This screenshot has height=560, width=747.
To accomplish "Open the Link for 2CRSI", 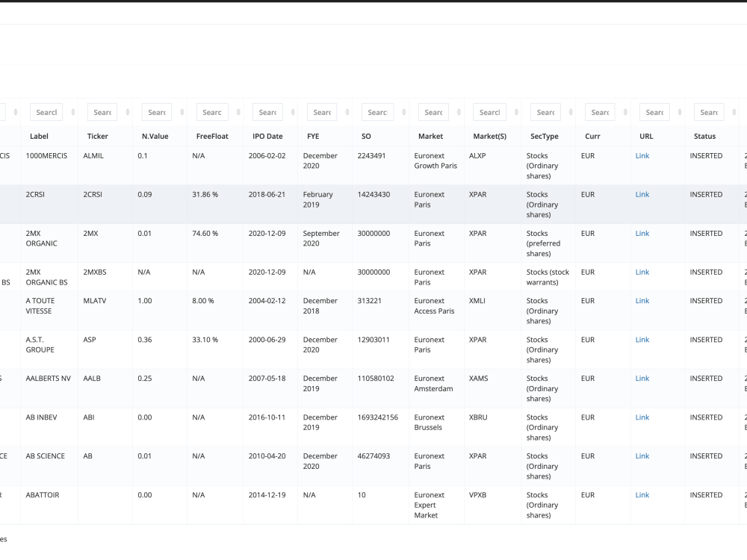I will pyautogui.click(x=642, y=194).
